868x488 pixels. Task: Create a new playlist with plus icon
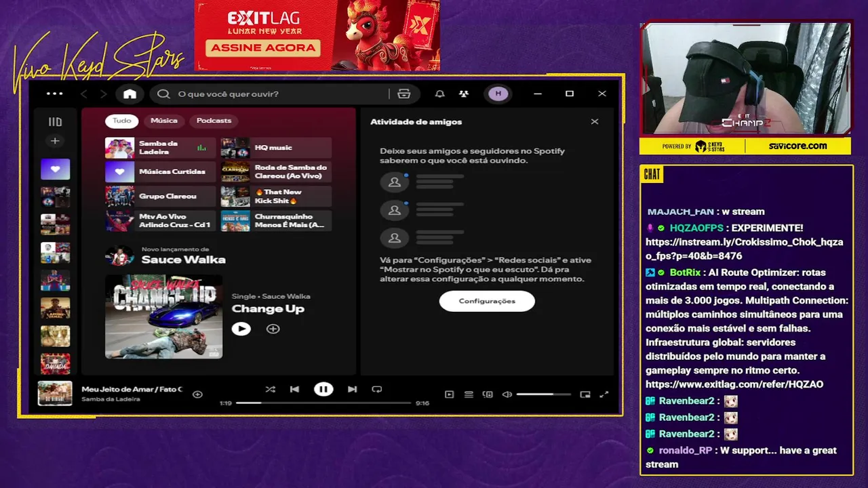point(55,141)
